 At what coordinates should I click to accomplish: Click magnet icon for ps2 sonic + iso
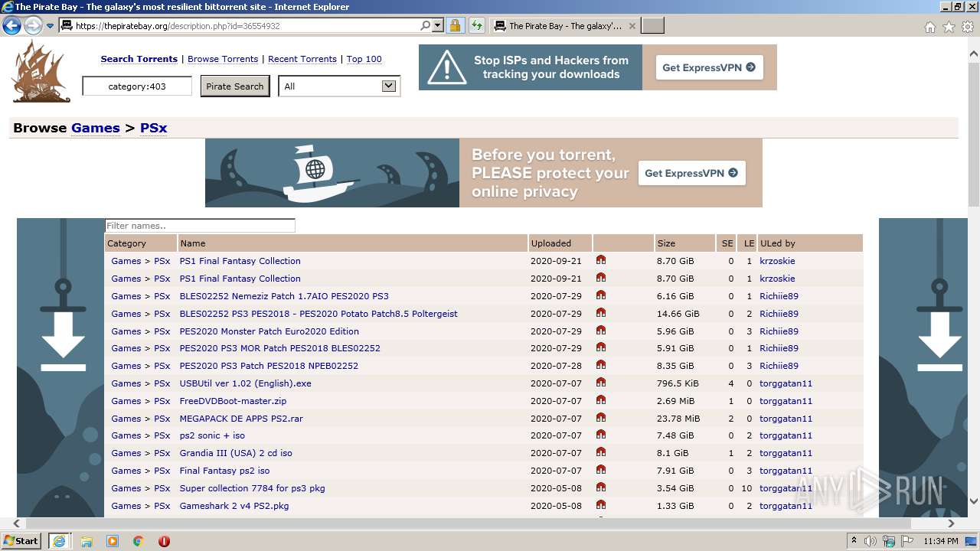(x=601, y=435)
